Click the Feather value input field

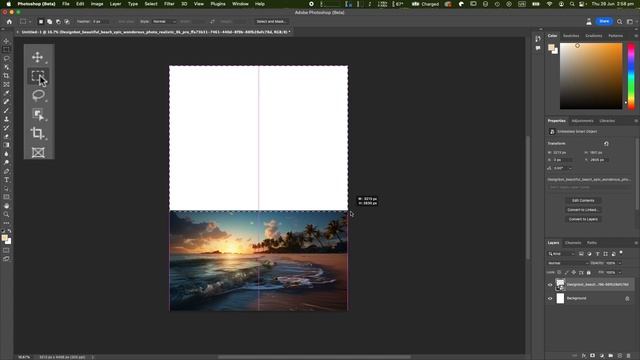[99, 22]
